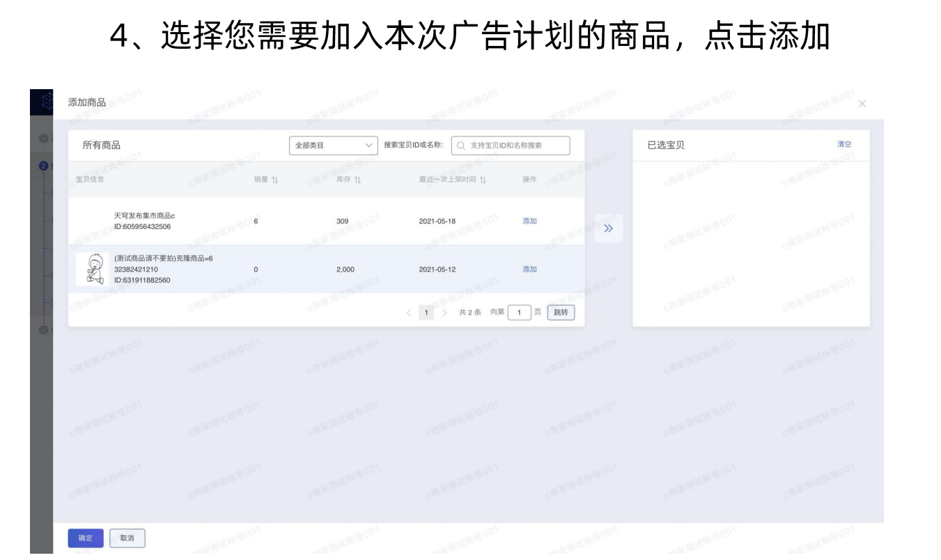Close the 添加商品 dialog with X

tap(862, 104)
